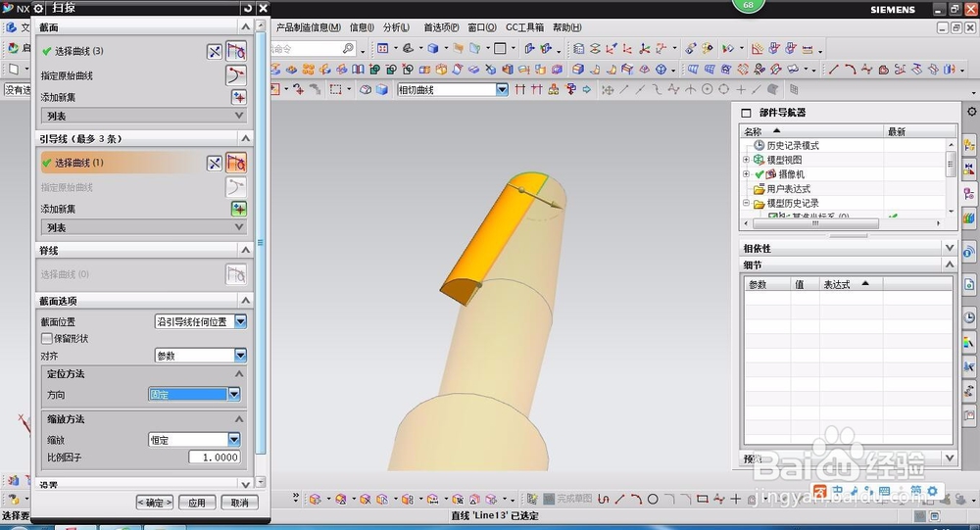The width and height of the screenshot is (980, 530).
Task: Click the dialog settings gear in 扫掠 title bar
Action: [x=38, y=8]
